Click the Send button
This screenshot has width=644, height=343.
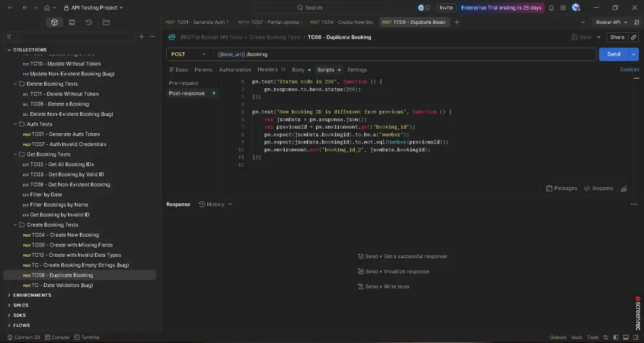coord(614,54)
